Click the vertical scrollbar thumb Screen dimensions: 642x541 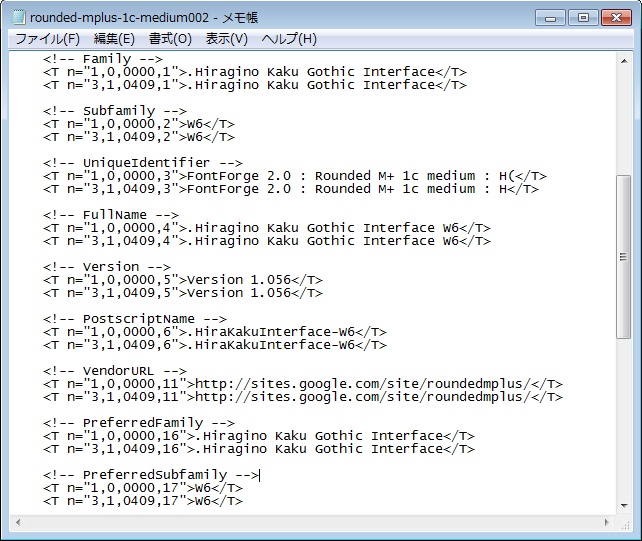pos(624,257)
